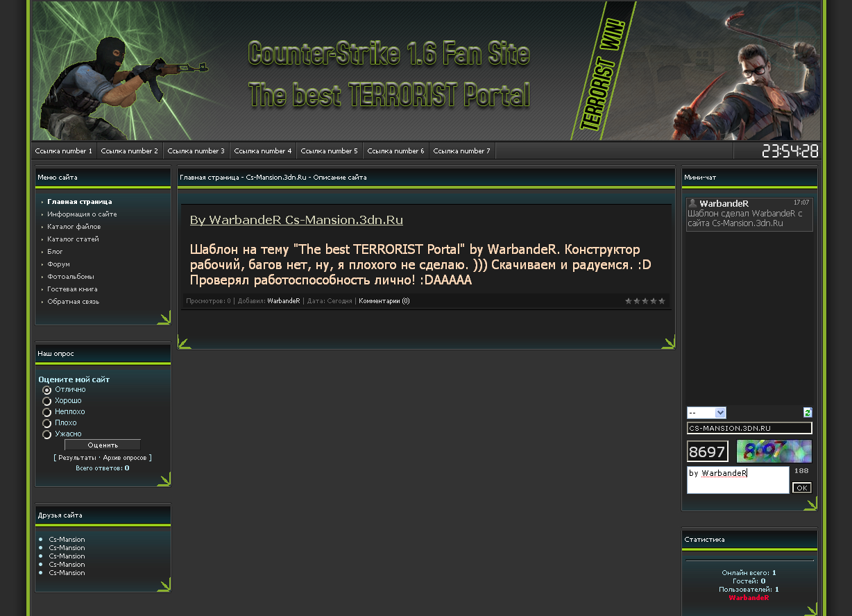This screenshot has height=616, width=852.
Task: Open Ссылка number 6 in the navigation bar
Action: [x=395, y=151]
